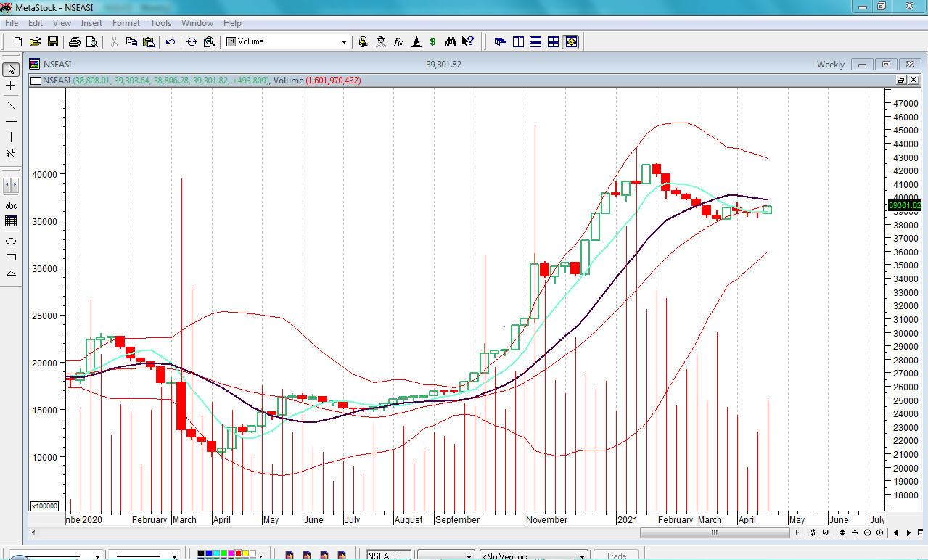Toggle the highlighted chart layout button
Screen dimensions: 928x560
571,42
